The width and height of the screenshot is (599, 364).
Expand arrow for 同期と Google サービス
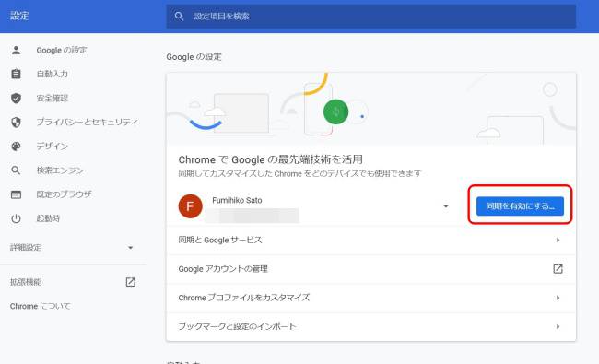tap(558, 240)
